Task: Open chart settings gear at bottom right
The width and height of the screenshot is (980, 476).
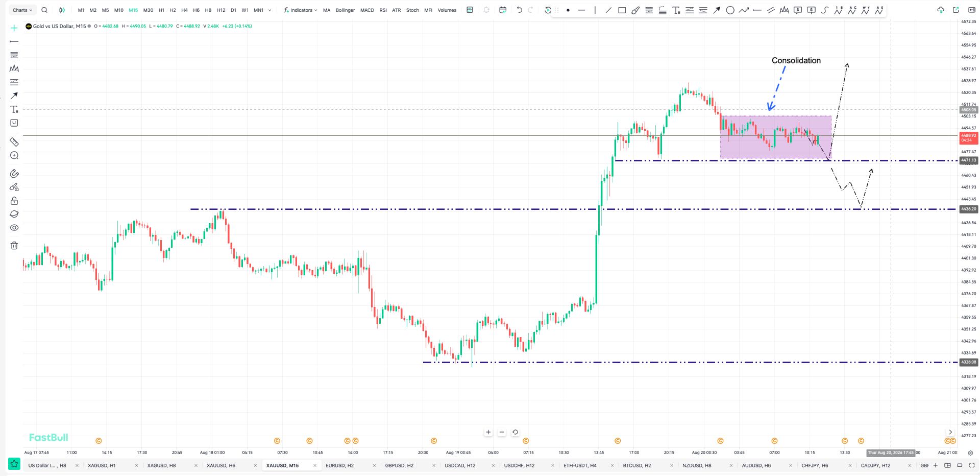Action: (970, 453)
